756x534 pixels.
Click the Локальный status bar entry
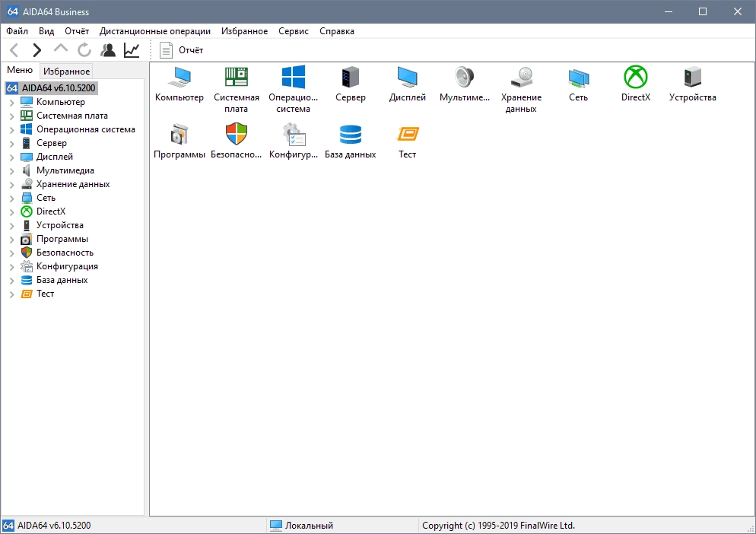301,526
